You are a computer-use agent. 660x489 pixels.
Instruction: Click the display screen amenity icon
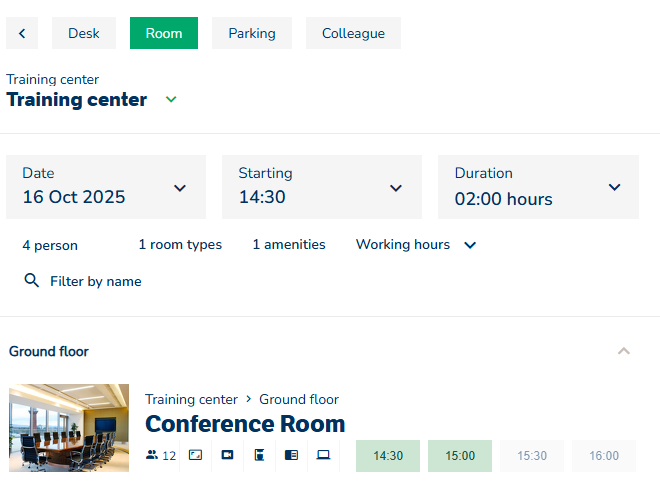(x=195, y=456)
